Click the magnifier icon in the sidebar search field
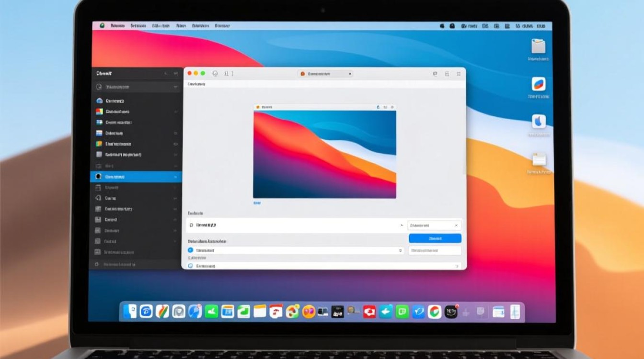The height and width of the screenshot is (359, 644). tap(99, 87)
